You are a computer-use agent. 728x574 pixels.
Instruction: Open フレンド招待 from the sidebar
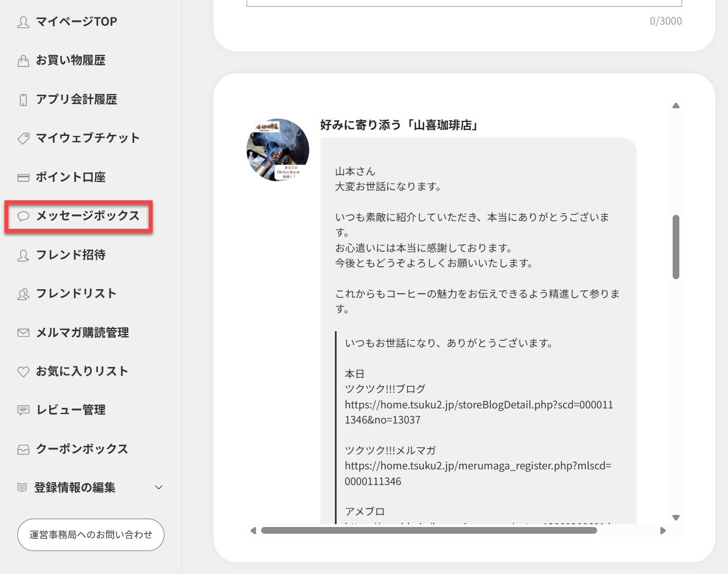(70, 255)
